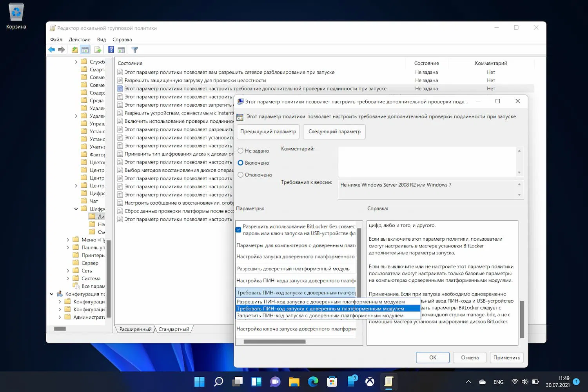Choose 'Разрешить ПИН-код запуска' dropdown option
588x392 pixels.
[x=321, y=302]
